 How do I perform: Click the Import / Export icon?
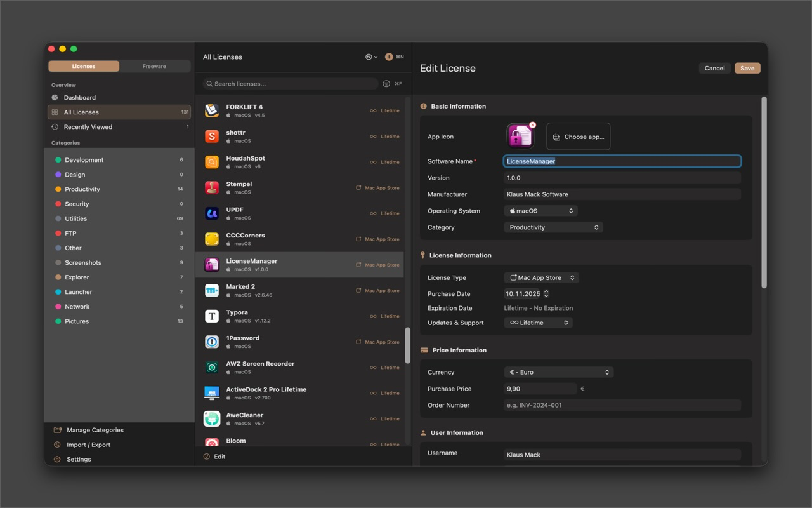coord(58,444)
